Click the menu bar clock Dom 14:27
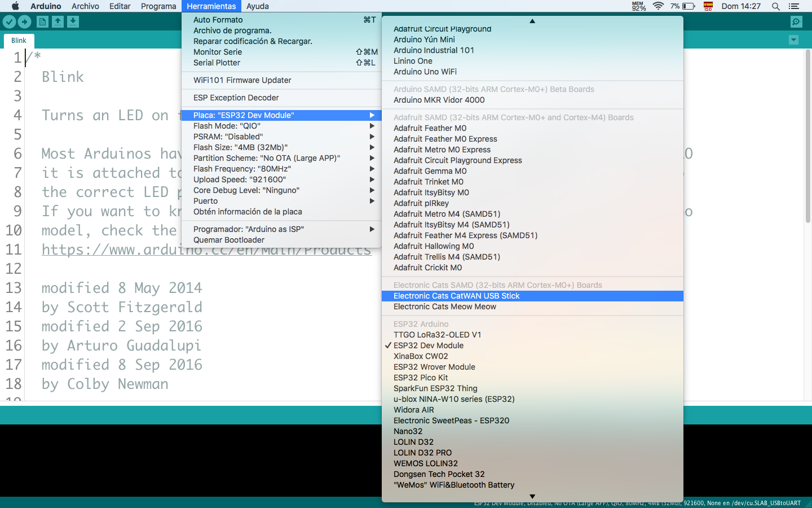 [x=741, y=6]
